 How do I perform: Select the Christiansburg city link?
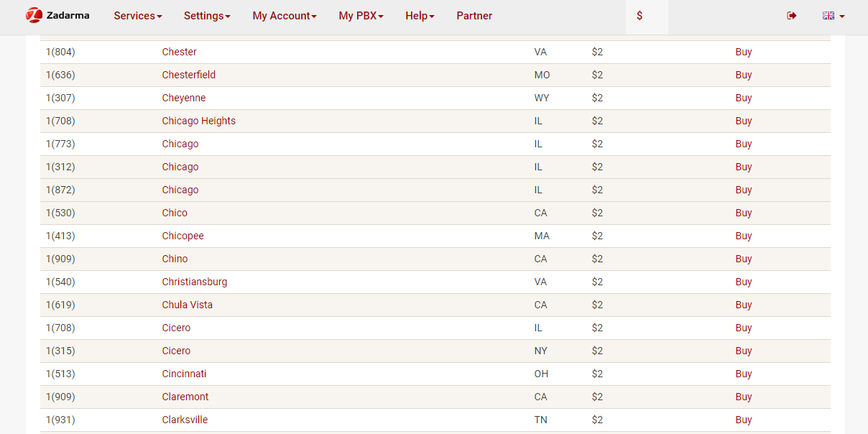pyautogui.click(x=194, y=282)
